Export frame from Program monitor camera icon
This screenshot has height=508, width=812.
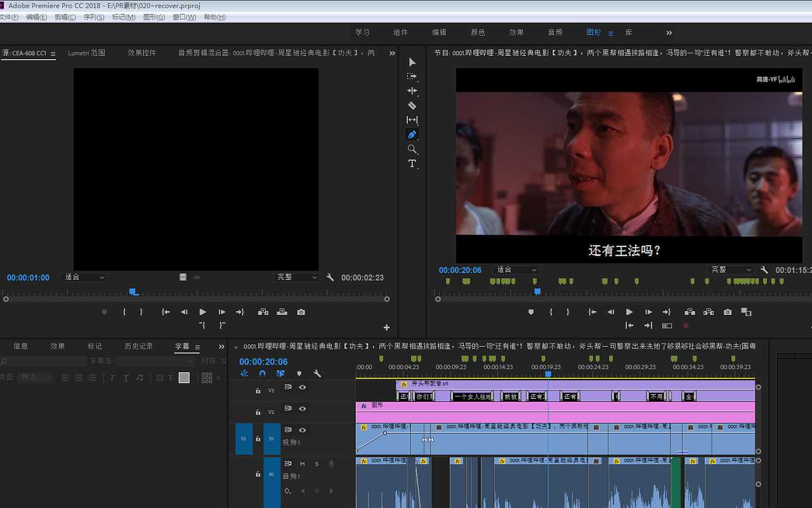[728, 312]
